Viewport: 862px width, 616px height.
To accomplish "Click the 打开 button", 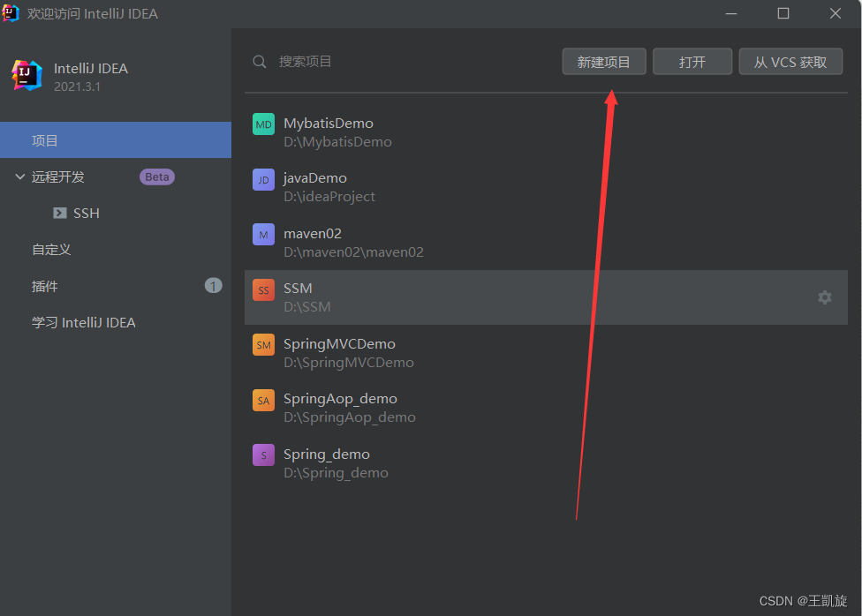I will pyautogui.click(x=692, y=62).
